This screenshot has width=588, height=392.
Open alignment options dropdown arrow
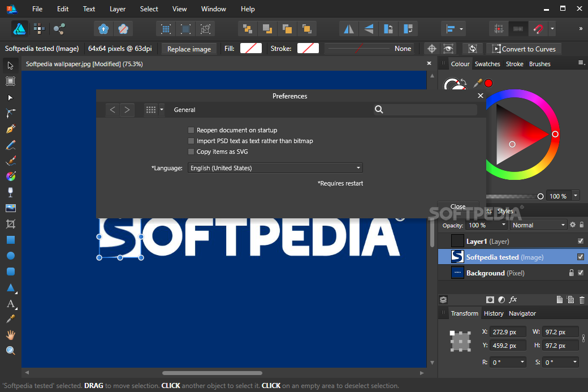[461, 29]
